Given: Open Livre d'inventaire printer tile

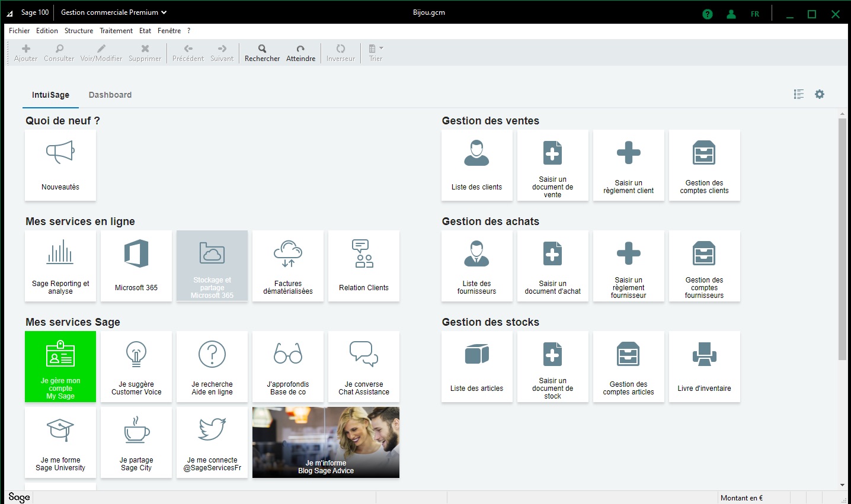Looking at the screenshot, I should (x=704, y=367).
